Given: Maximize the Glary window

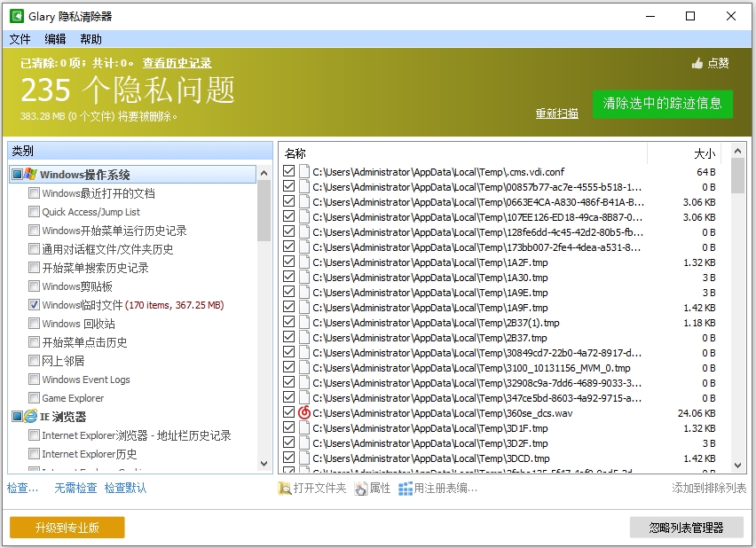Looking at the screenshot, I should 690,16.
